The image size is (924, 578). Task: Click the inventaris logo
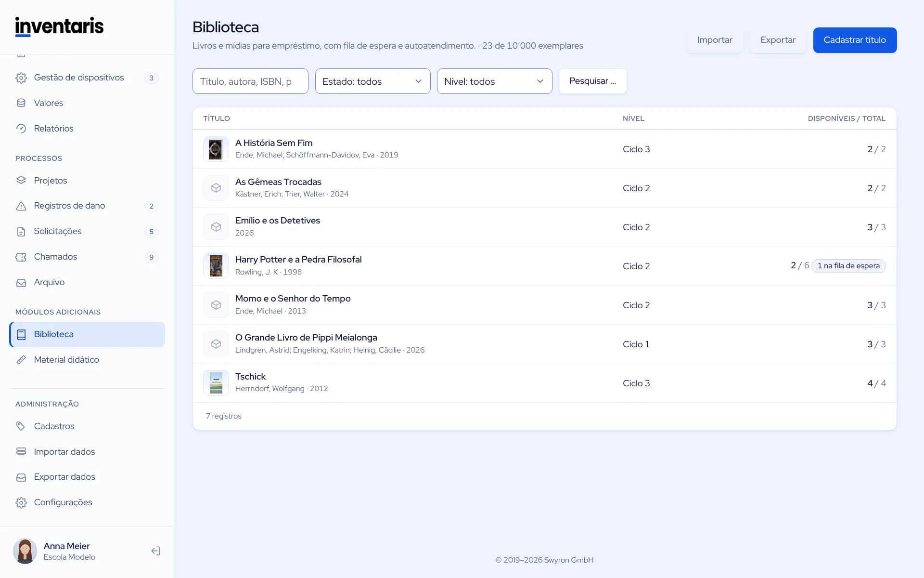pyautogui.click(x=59, y=26)
